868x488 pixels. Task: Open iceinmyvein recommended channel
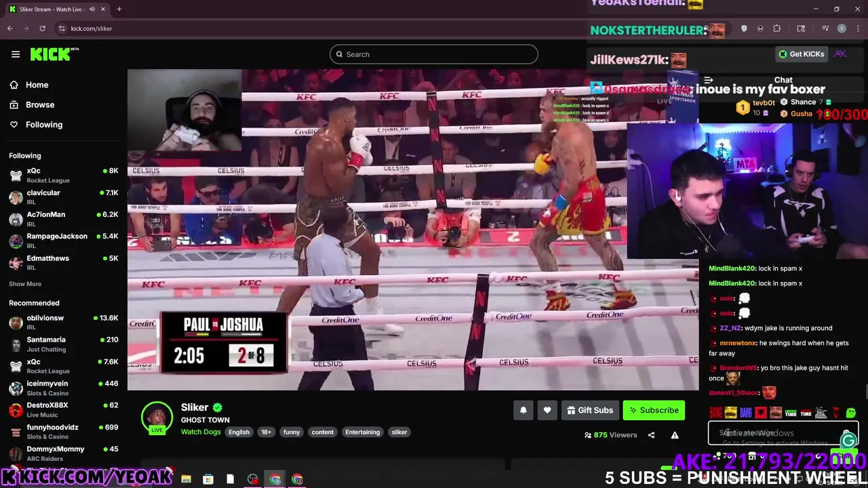(x=63, y=388)
